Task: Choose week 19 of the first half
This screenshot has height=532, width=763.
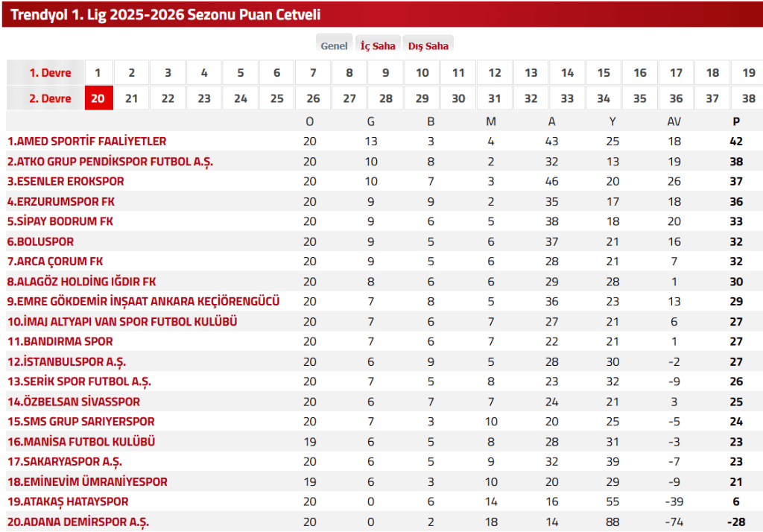Action: point(749,73)
